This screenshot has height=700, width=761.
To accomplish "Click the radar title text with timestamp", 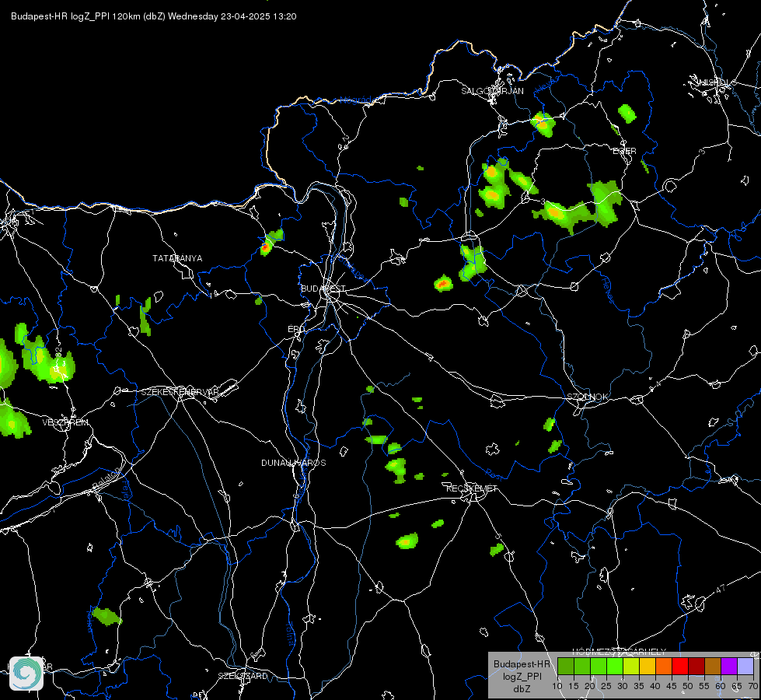I will [x=153, y=16].
